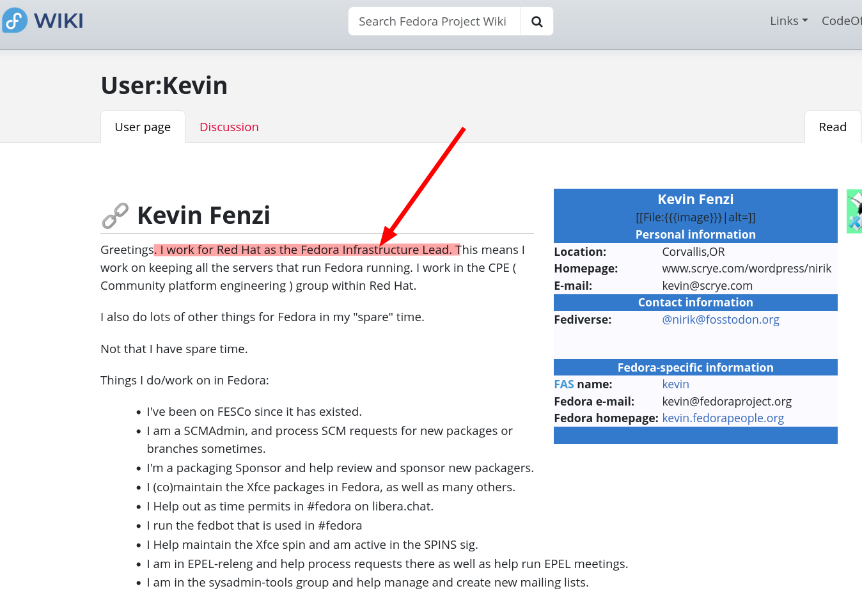Click the WIKI text logo

[x=59, y=21]
